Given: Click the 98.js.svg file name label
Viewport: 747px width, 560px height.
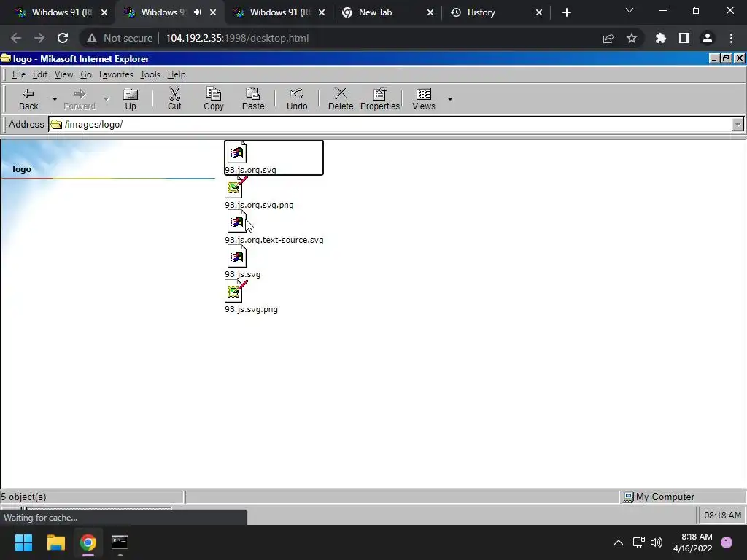Looking at the screenshot, I should pyautogui.click(x=242, y=275).
